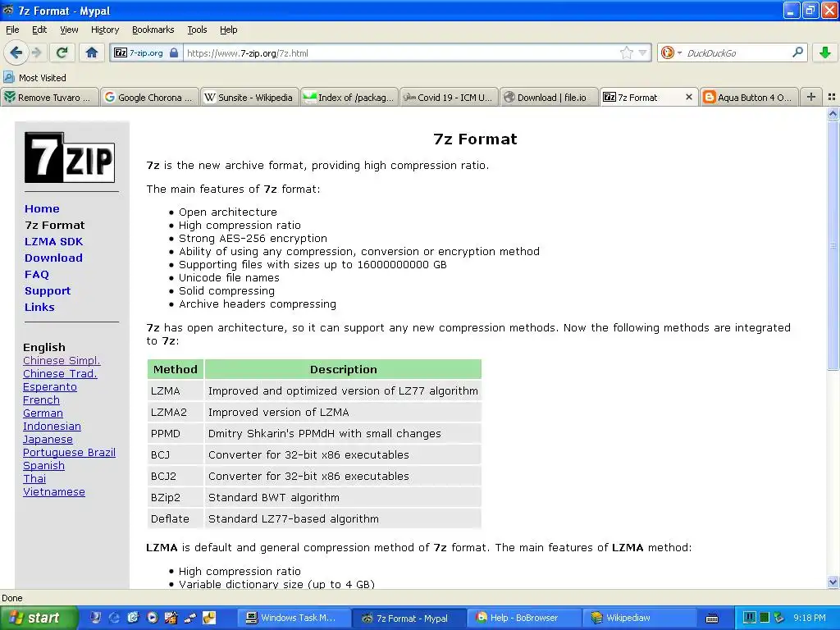Click the LZMA2 method cell
This screenshot has height=630, width=840.
(x=176, y=412)
